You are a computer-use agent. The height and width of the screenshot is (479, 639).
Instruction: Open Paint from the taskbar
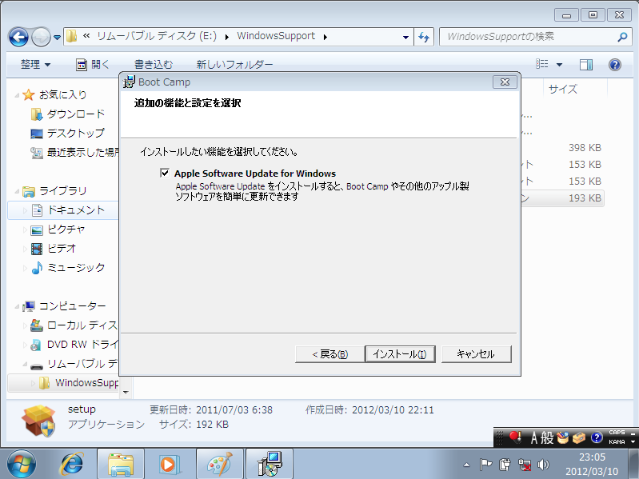(x=220, y=464)
